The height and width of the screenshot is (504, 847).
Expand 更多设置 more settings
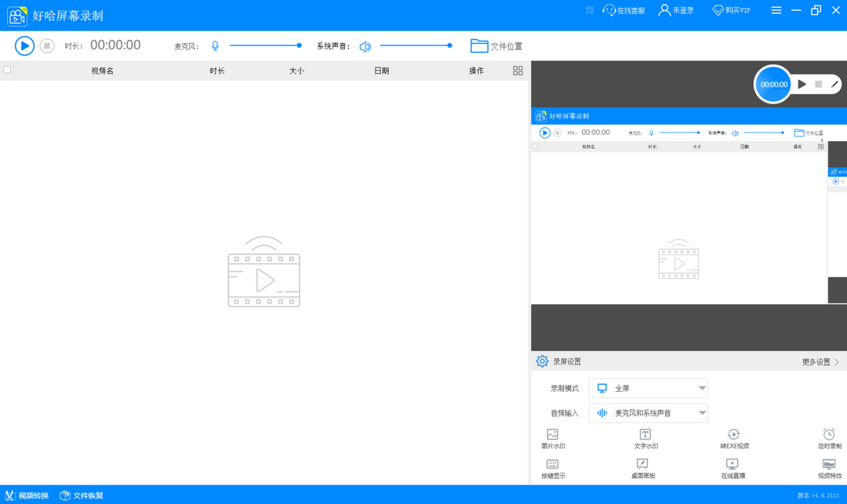(820, 362)
